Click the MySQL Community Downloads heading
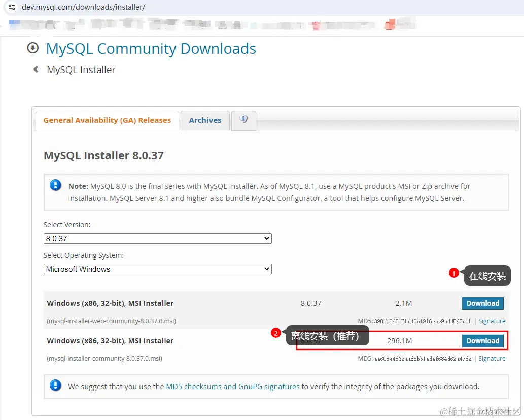524x420 pixels. coord(151,49)
